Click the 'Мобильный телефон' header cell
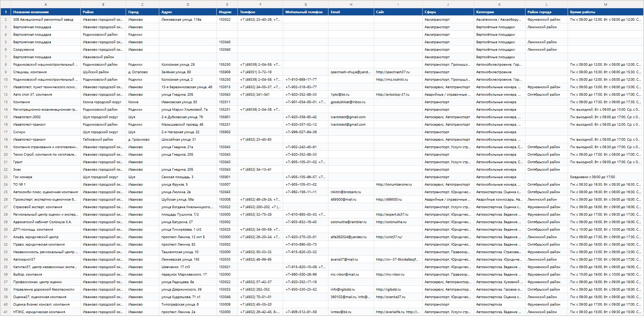 (306, 12)
